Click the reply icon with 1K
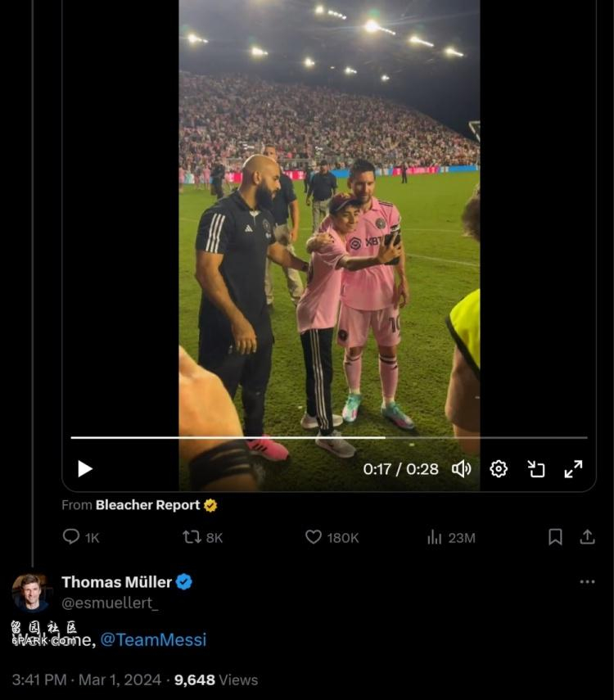The width and height of the screenshot is (614, 700). click(x=72, y=537)
